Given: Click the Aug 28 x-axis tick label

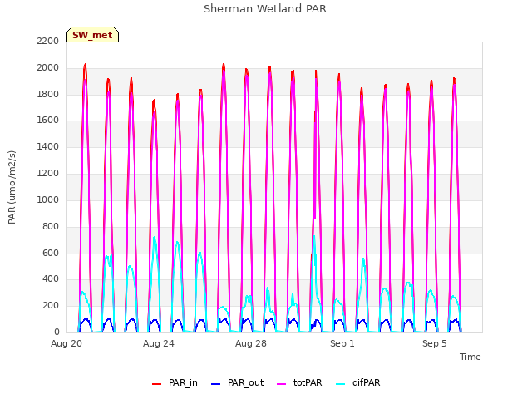Looking at the screenshot, I should tap(251, 343).
